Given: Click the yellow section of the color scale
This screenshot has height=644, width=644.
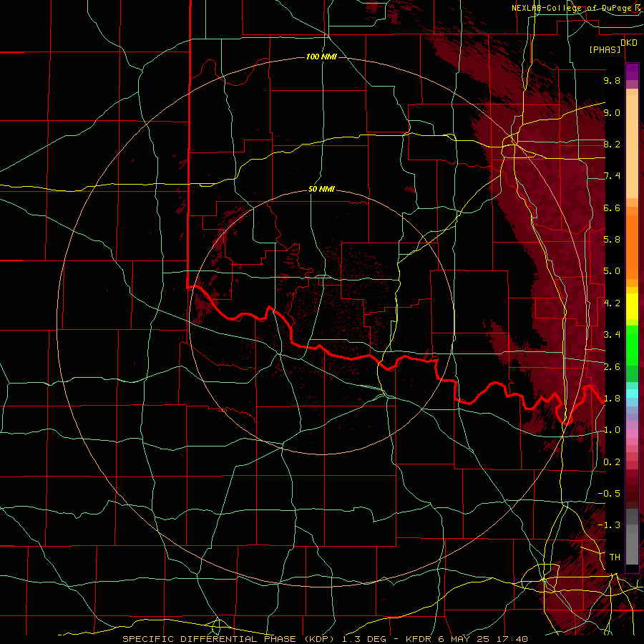Looking at the screenshot, I should (632, 306).
